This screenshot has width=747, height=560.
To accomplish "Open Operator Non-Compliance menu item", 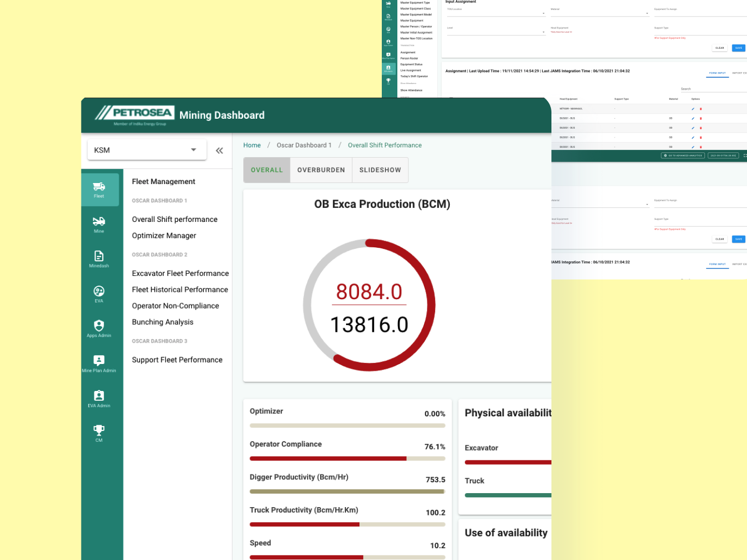I will tap(175, 306).
